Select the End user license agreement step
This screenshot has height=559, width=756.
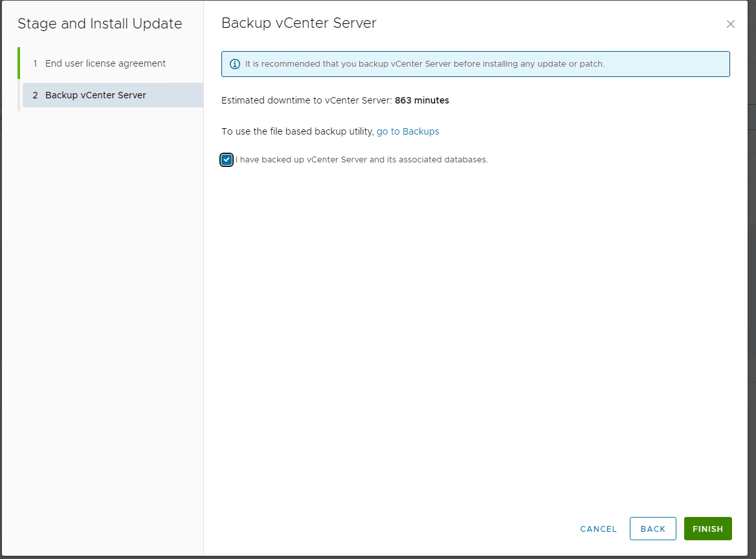pyautogui.click(x=105, y=63)
